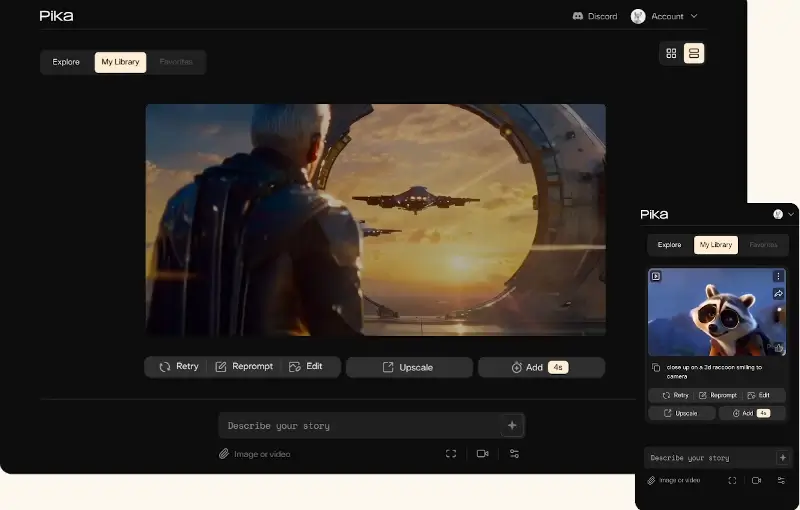Switch to list view layout

(x=694, y=53)
